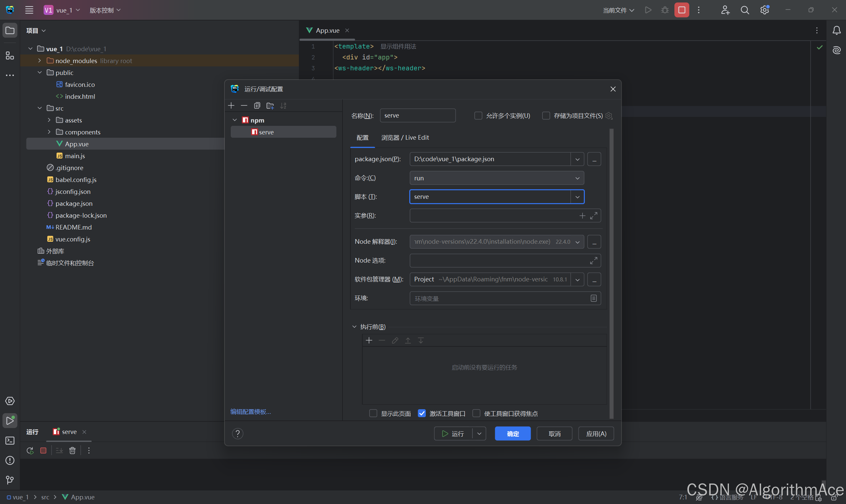Open the Structure tool window icon

[x=10, y=56]
